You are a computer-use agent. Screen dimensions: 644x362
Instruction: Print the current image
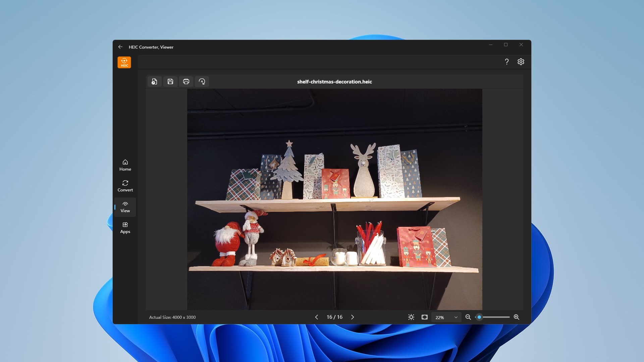pos(186,81)
